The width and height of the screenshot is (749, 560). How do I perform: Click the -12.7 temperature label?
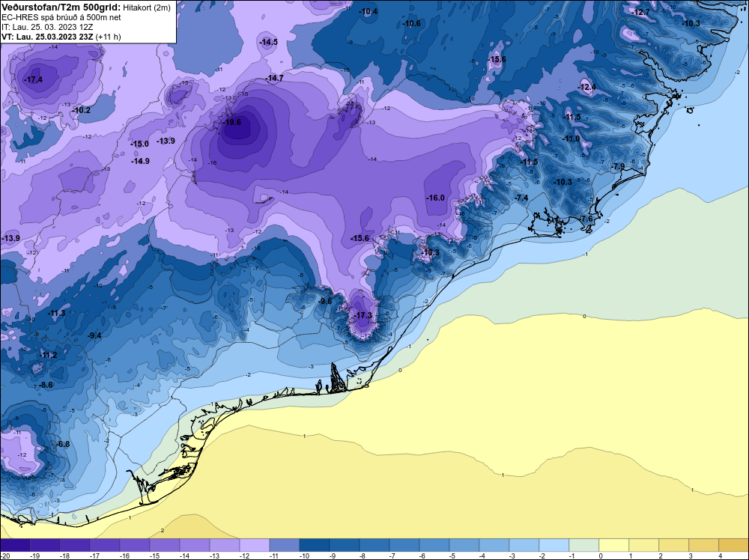click(x=641, y=13)
